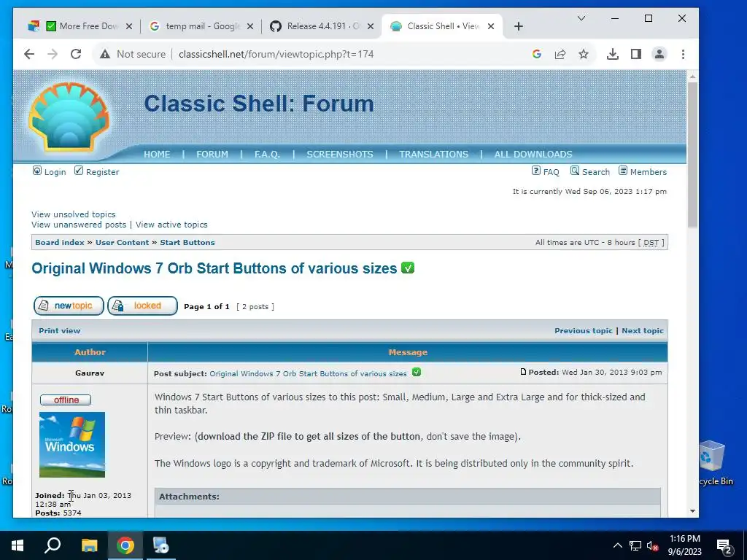Share this page via share icon
Viewport: 747px width, 560px height.
[560, 54]
